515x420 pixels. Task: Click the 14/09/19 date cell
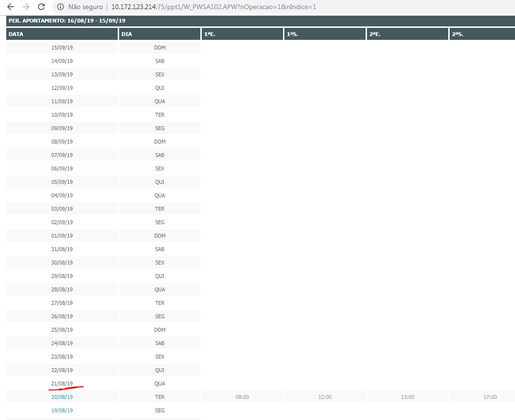click(62, 60)
